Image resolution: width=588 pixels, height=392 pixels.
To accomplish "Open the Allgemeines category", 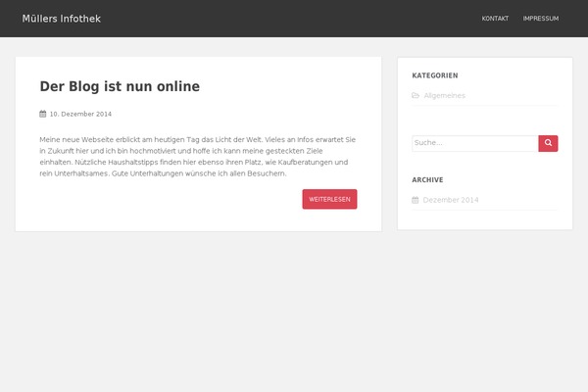I will 444,96.
